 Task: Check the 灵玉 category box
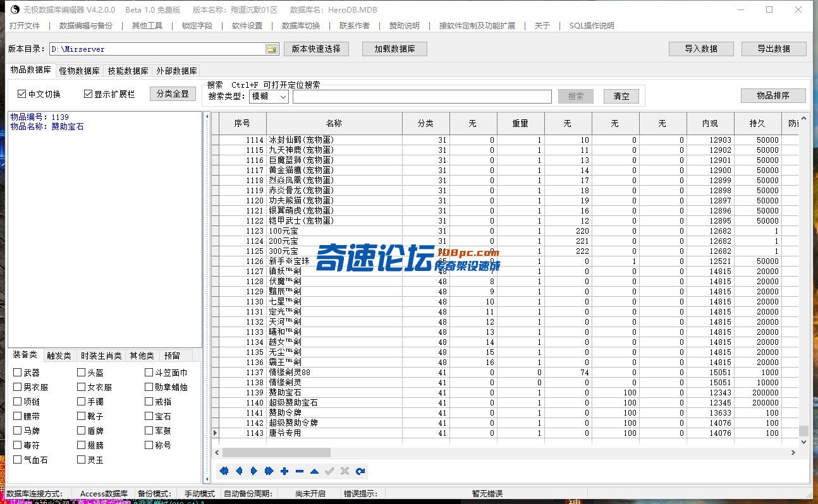click(x=82, y=460)
